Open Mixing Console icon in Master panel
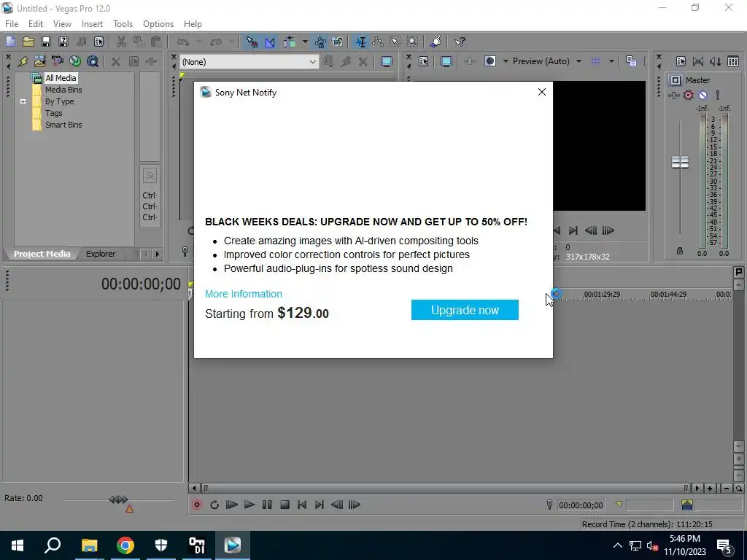The width and height of the screenshot is (747, 560). [x=733, y=61]
